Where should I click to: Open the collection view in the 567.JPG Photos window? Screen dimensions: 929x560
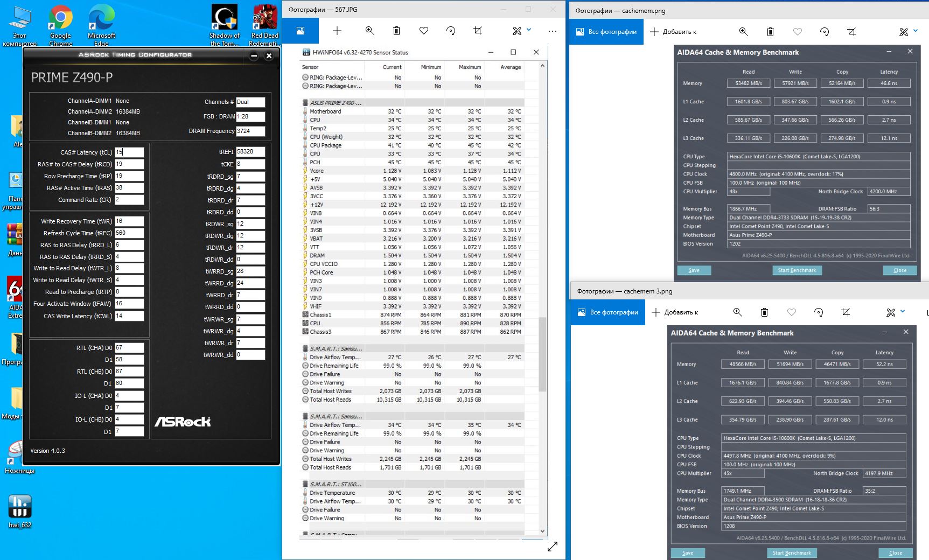(x=301, y=31)
